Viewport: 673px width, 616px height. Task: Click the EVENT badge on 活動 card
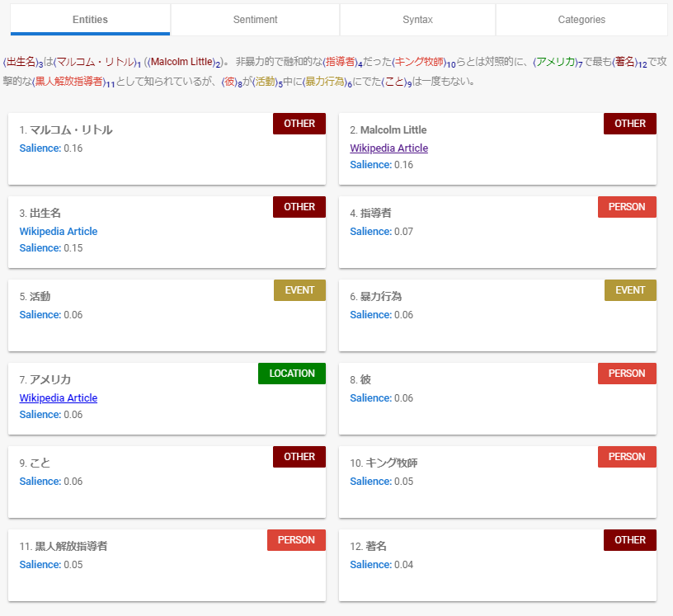click(x=299, y=290)
